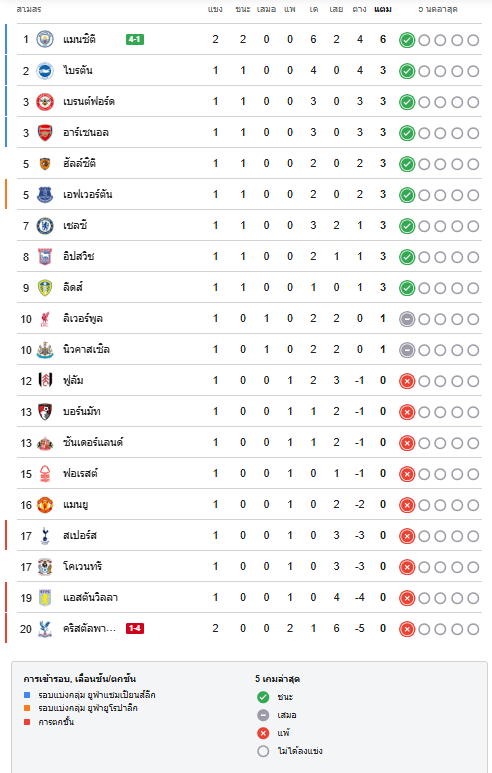Image resolution: width=492 pixels, height=773 pixels.
Task: Click the blue Champions League legend swatch
Action: (x=27, y=695)
